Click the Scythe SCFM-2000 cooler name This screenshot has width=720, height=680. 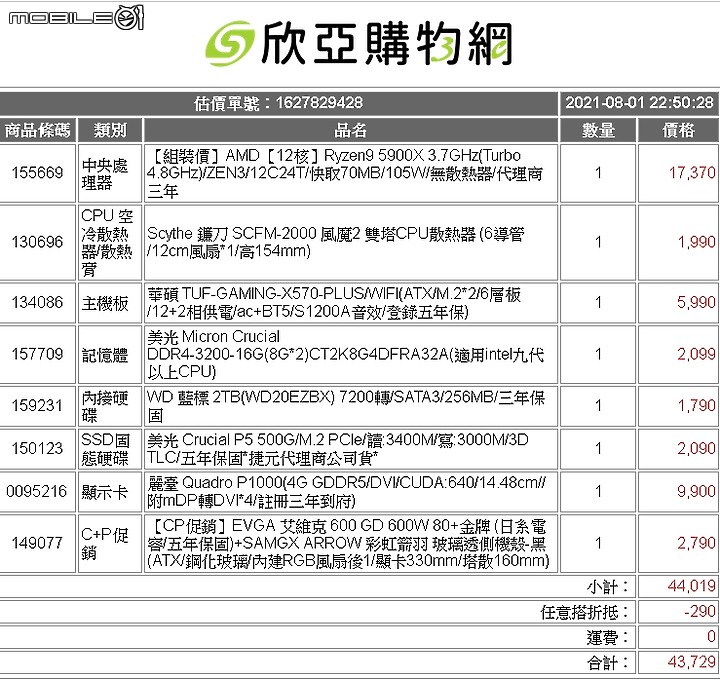pos(336,242)
